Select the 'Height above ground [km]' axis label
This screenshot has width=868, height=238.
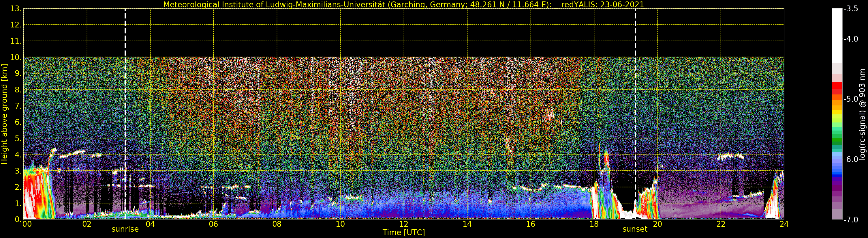coord(4,114)
